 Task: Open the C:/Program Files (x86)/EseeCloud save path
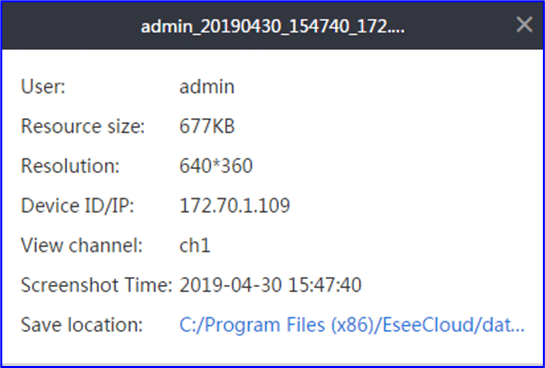pyautogui.click(x=352, y=325)
